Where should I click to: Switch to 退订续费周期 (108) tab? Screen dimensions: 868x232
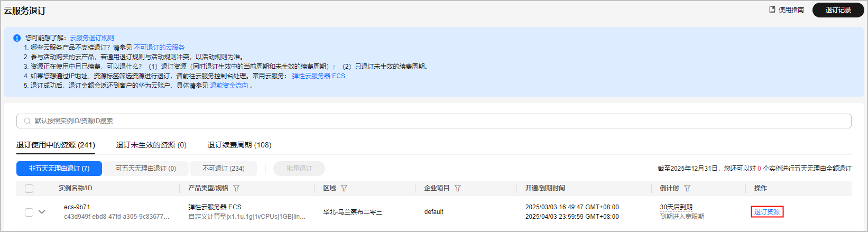[x=239, y=145]
